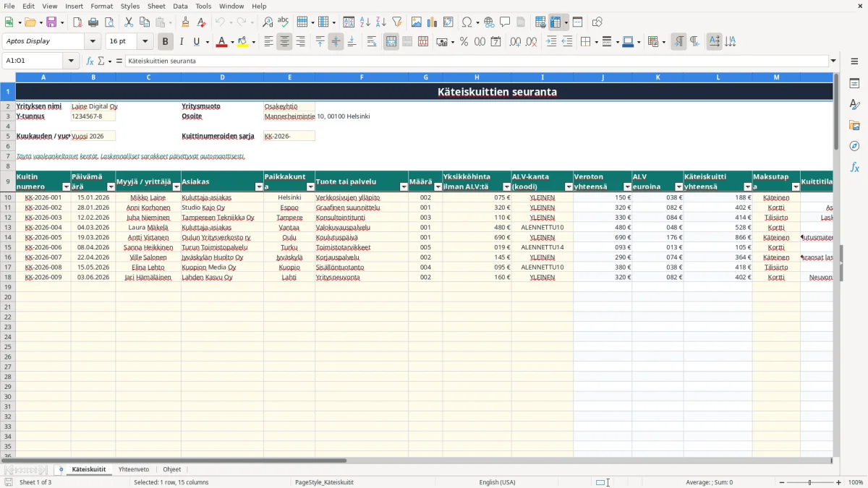Image resolution: width=868 pixels, height=488 pixels.
Task: Select the Clone Formatting paintbrush
Action: point(186,22)
